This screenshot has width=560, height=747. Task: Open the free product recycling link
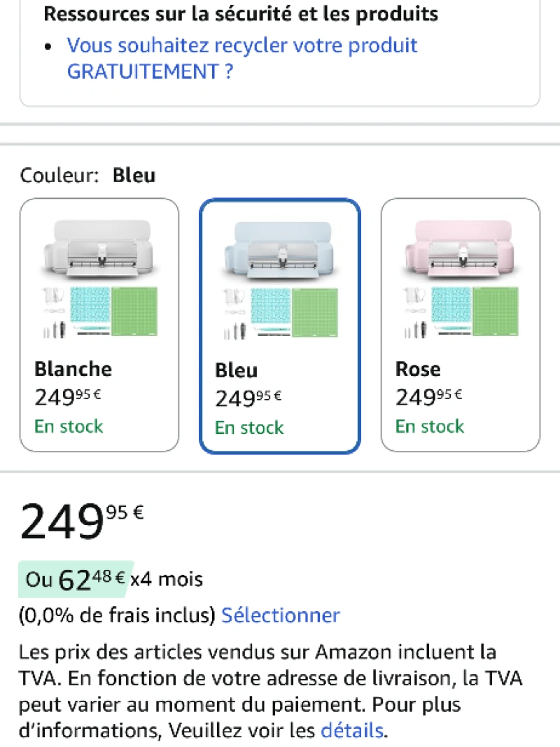point(241,58)
